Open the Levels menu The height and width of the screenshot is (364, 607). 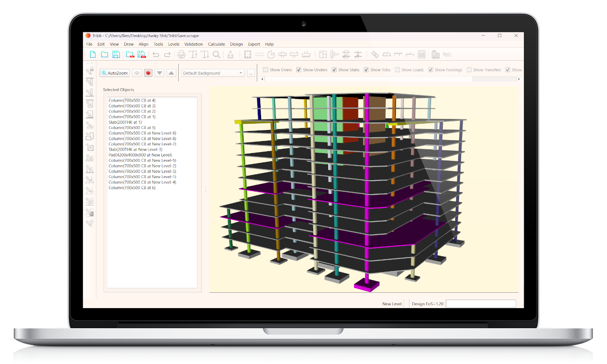click(x=174, y=44)
